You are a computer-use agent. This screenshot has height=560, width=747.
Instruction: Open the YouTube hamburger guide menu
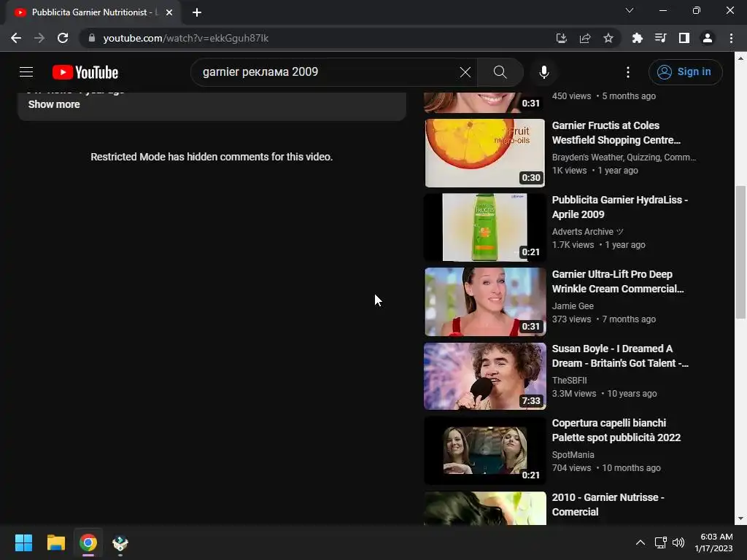26,72
